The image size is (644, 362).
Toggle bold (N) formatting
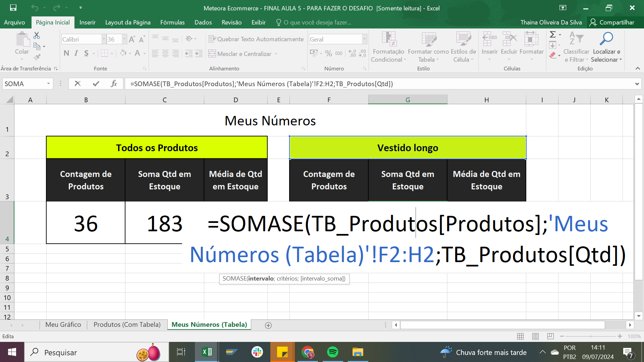66,53
